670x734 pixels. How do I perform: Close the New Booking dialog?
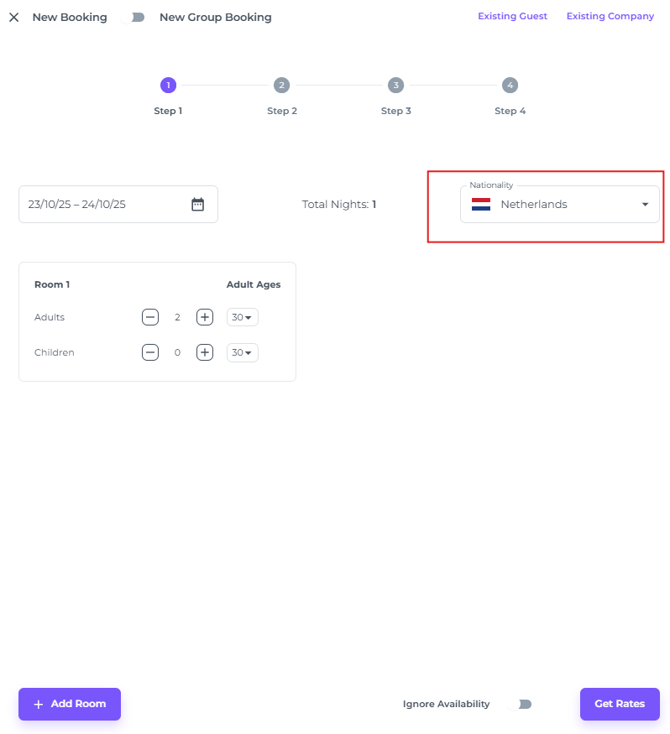(x=14, y=17)
